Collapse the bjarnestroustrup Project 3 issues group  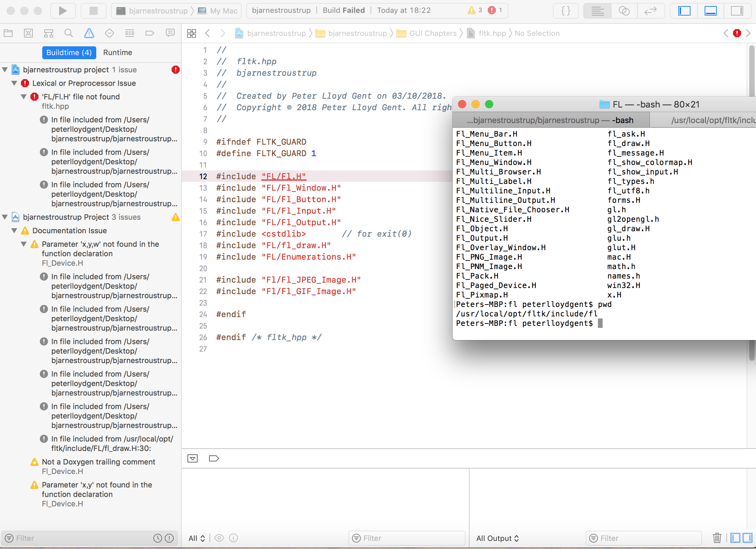point(5,217)
